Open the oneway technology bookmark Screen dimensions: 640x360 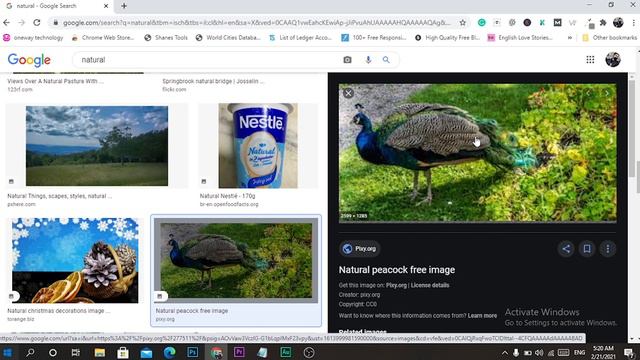point(33,38)
